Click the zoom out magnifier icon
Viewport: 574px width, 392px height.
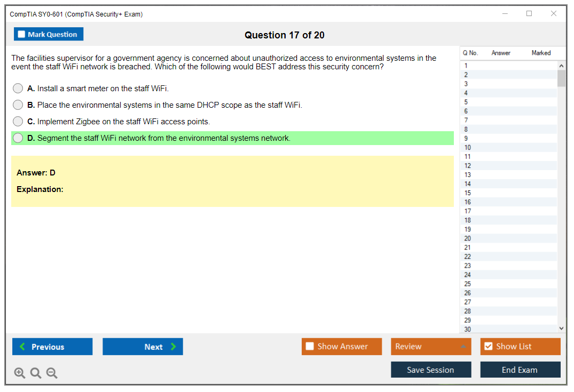tap(52, 373)
